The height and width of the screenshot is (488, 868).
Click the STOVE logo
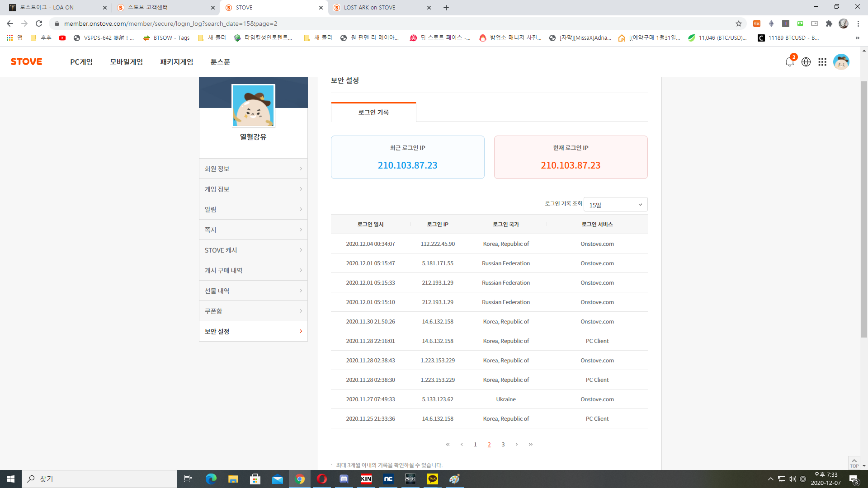(x=27, y=61)
